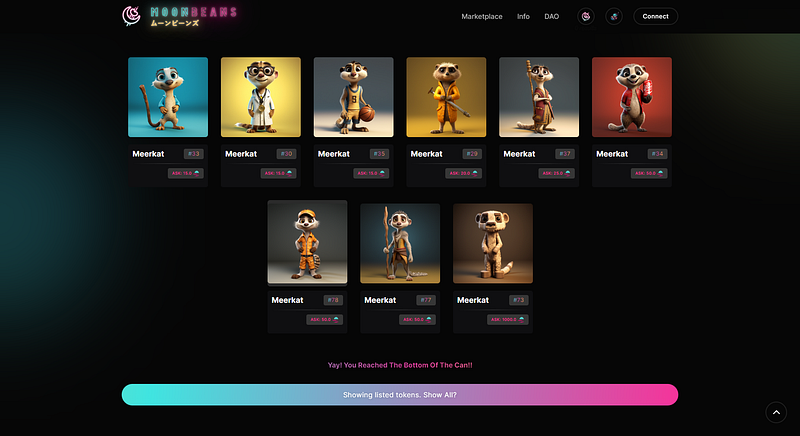Open the Info menu item
This screenshot has width=800, height=436.
523,16
